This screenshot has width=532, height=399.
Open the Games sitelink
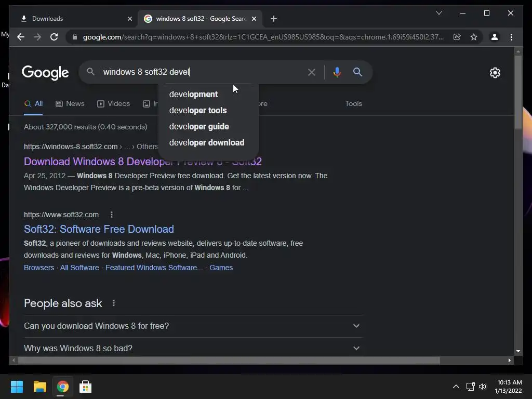point(221,268)
